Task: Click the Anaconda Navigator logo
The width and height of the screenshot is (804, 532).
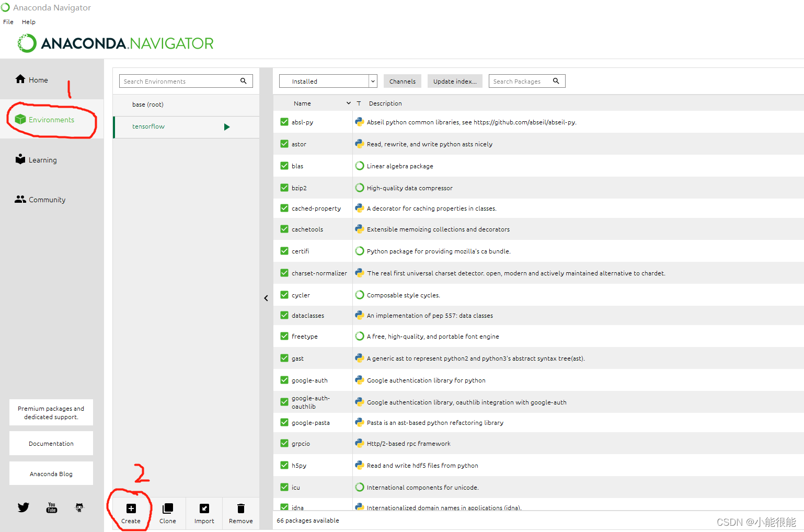Action: click(116, 43)
